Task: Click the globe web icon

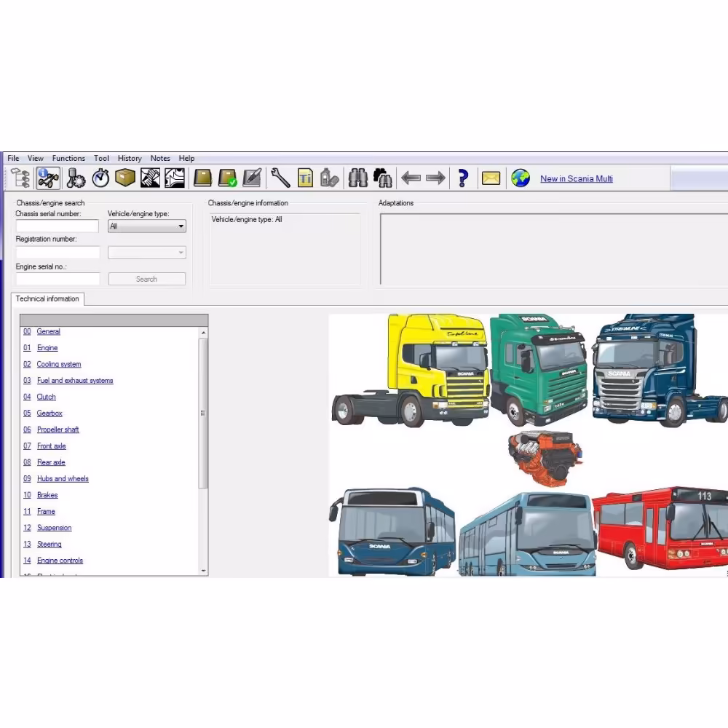Action: pos(521,178)
